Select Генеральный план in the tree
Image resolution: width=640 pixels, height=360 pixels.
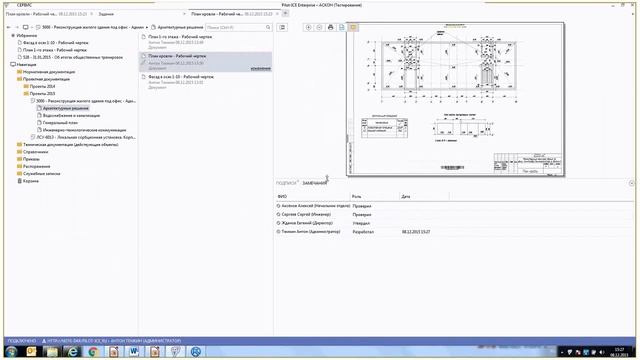pos(60,122)
